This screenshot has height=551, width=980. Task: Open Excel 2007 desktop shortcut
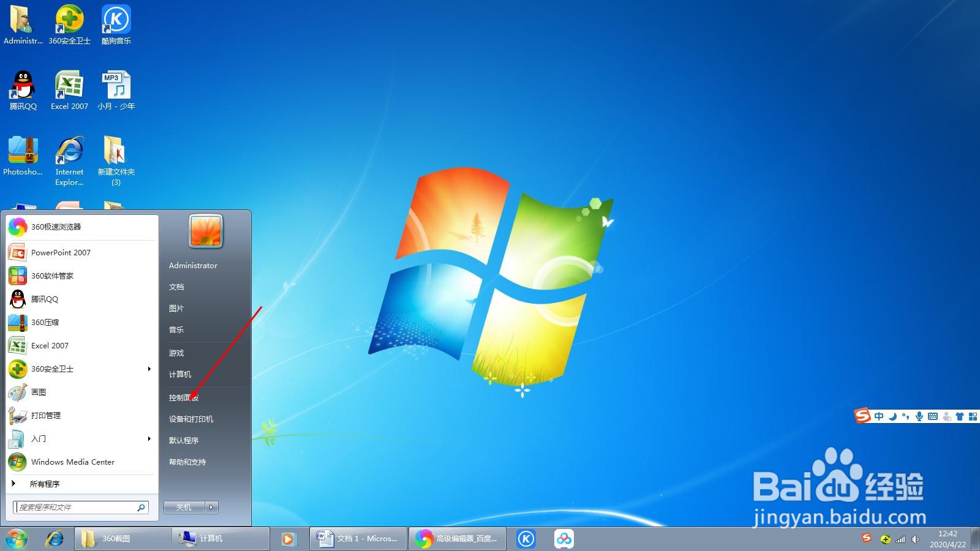point(70,90)
